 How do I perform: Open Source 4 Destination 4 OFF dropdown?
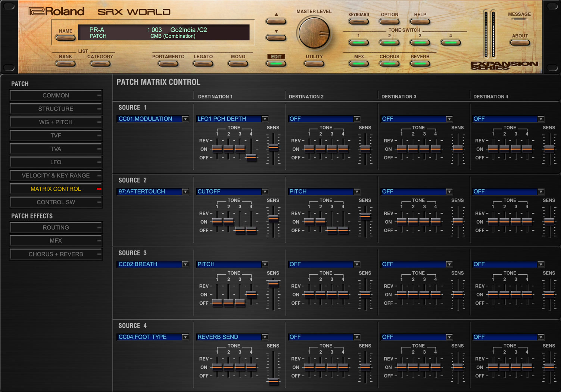pyautogui.click(x=508, y=337)
